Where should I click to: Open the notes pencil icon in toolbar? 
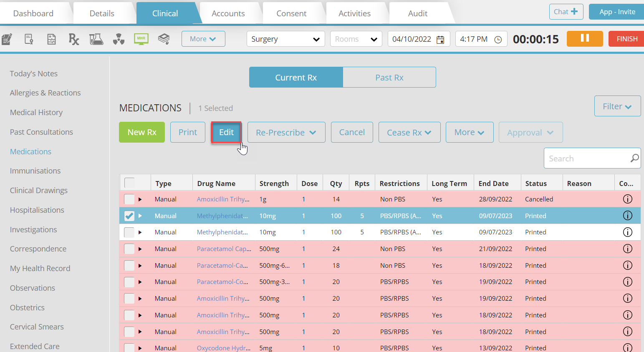tap(7, 39)
